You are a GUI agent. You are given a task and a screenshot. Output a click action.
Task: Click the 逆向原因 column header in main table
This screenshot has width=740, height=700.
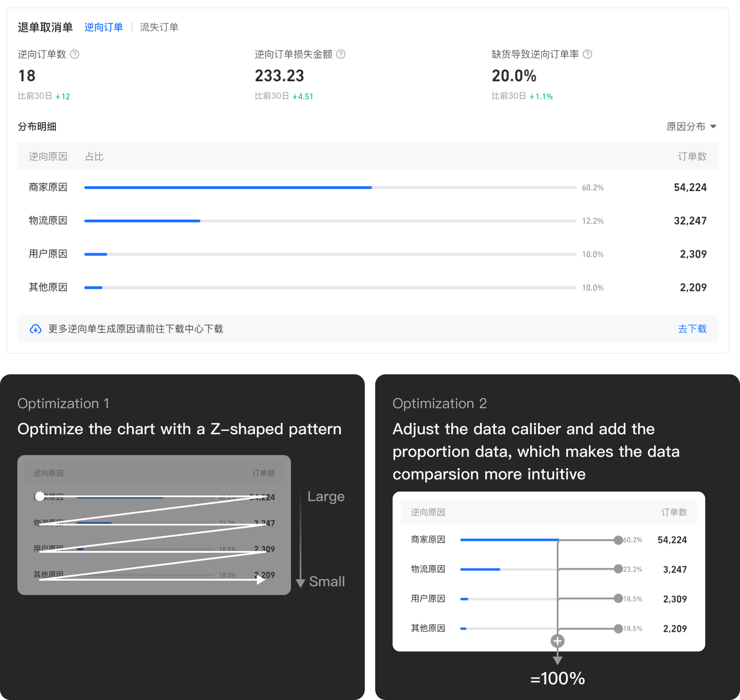(x=48, y=157)
